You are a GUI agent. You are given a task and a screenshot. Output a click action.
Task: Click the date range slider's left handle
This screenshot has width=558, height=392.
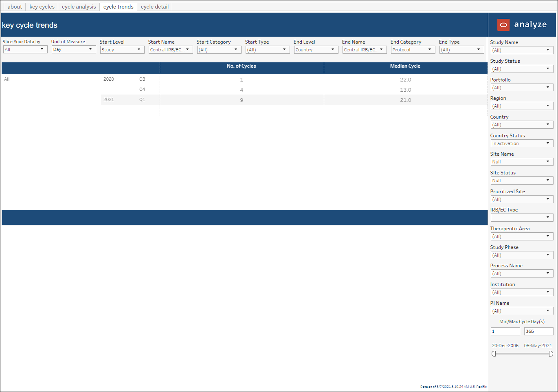click(494, 354)
